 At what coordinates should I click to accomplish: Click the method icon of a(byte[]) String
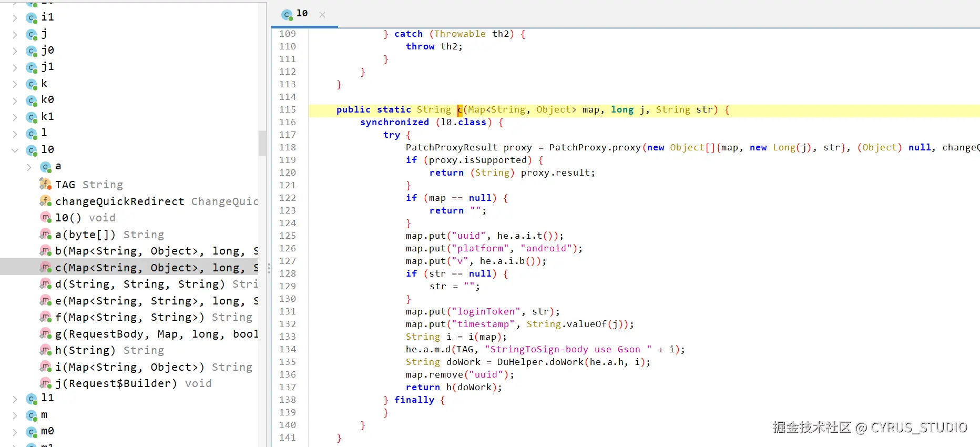(45, 234)
